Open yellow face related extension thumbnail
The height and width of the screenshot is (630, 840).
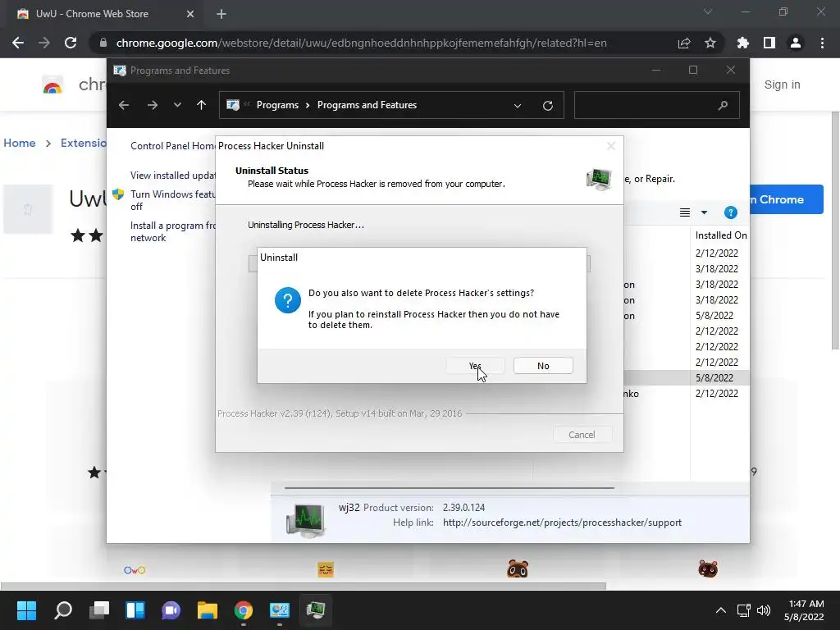click(325, 569)
